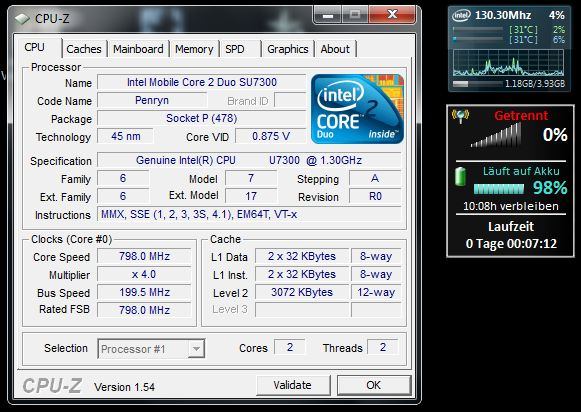Screen dimensions: 581x412
Task: Switch to the Graphics tab
Action: tap(288, 49)
